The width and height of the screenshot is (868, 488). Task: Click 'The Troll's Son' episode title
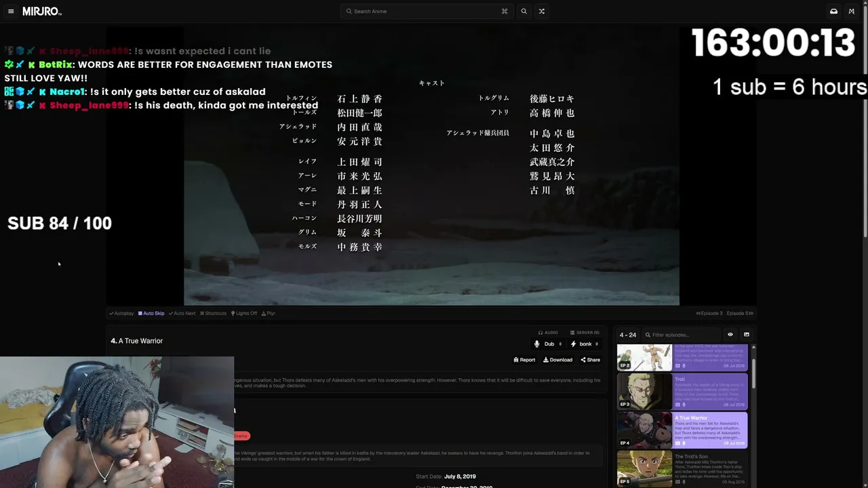click(x=691, y=457)
